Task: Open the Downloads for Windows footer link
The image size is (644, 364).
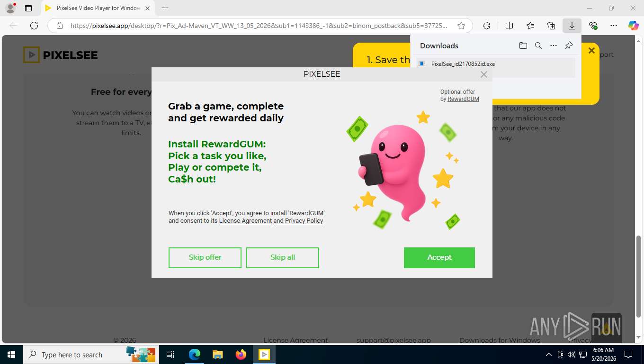Action: click(x=500, y=340)
